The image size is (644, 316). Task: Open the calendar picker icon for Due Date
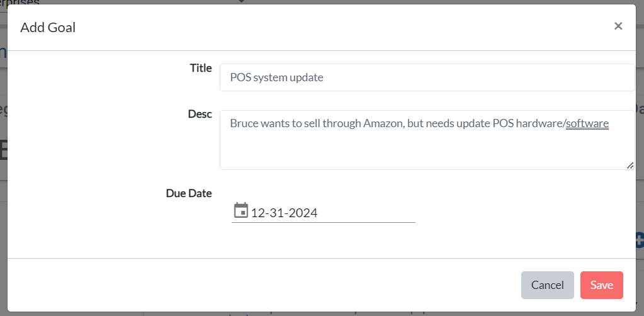coord(241,210)
